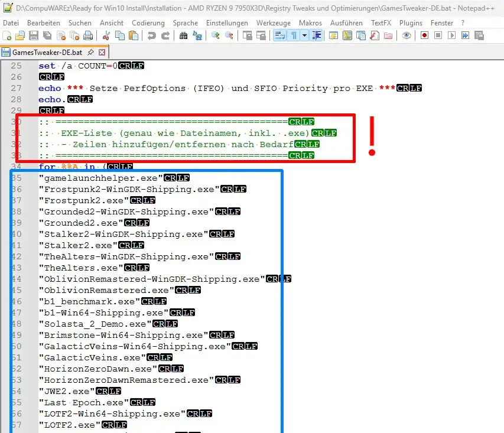This screenshot has height=433, width=504.
Task: Paste from the clipboard
Action: coord(134,36)
